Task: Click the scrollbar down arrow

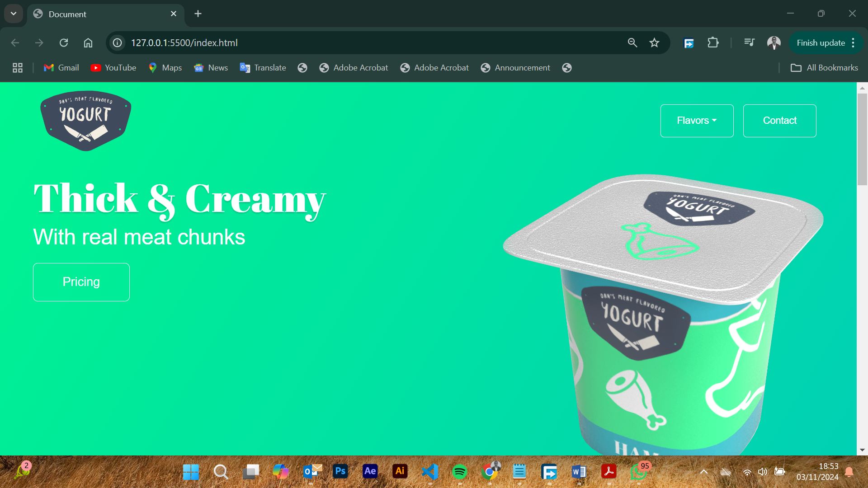Action: (862, 450)
